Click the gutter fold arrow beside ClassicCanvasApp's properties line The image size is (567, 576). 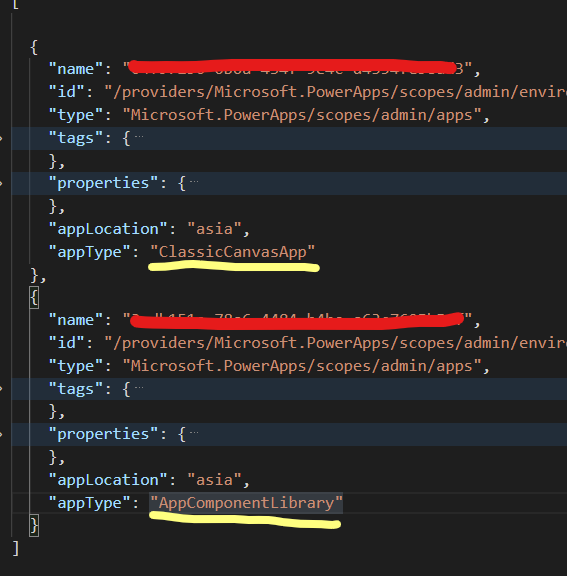(x=1, y=183)
